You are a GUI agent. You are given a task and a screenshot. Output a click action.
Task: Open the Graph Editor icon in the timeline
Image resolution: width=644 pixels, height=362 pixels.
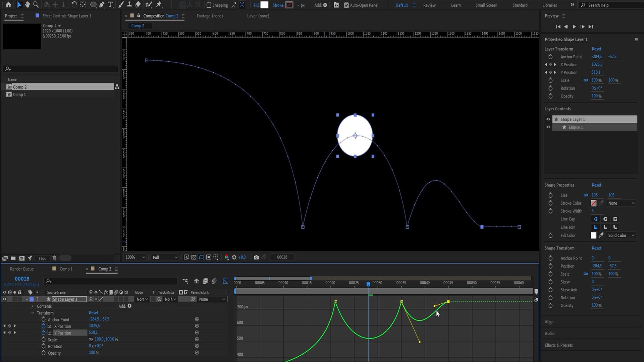225,281
